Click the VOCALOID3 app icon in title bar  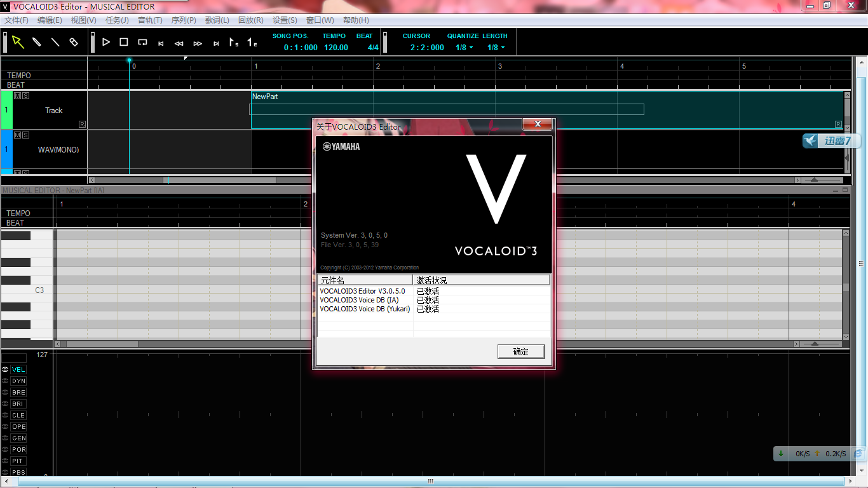tap(6, 7)
